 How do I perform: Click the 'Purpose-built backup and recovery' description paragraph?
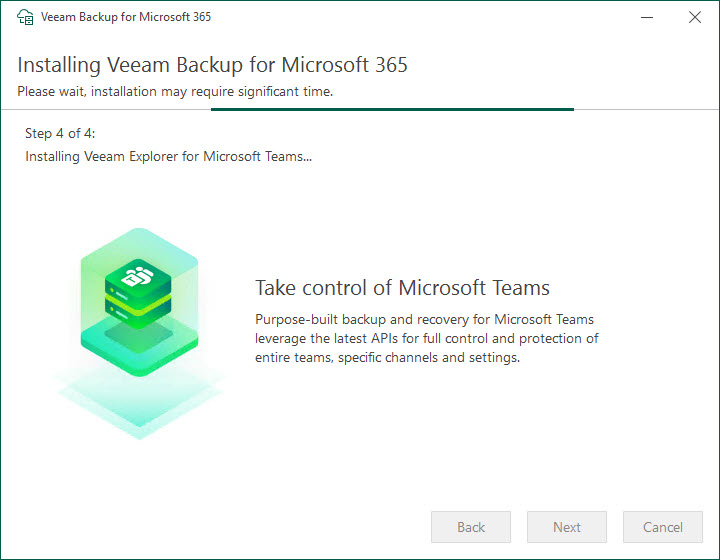pyautogui.click(x=427, y=338)
